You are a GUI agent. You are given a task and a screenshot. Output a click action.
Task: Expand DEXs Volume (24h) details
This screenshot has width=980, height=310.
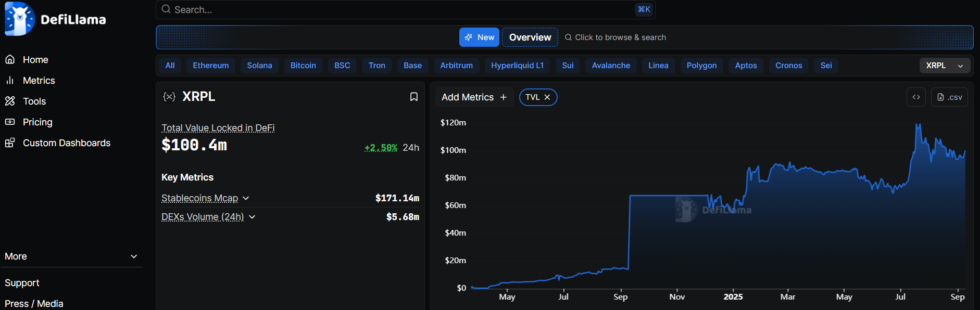tap(252, 217)
